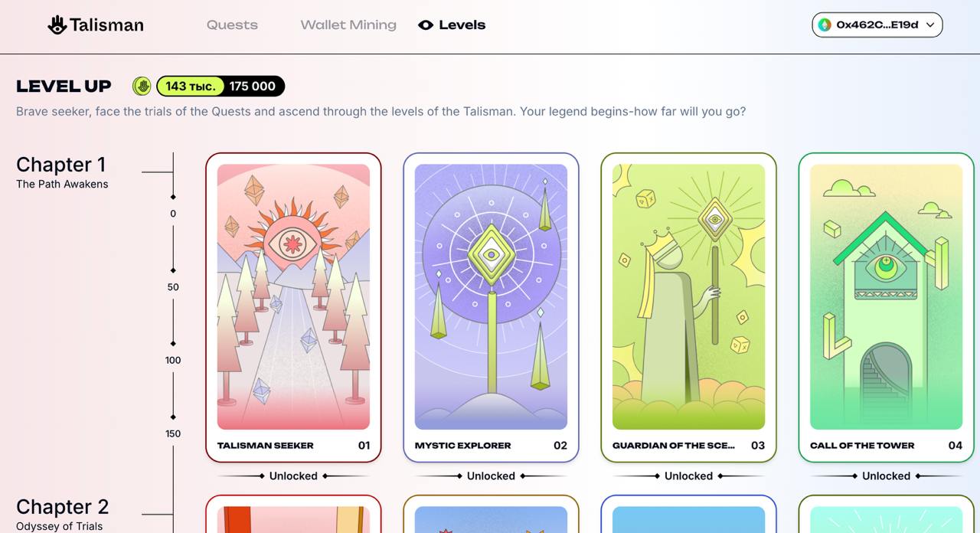
Task: Click Unlocked label under Call of the Tower
Action: 886,476
